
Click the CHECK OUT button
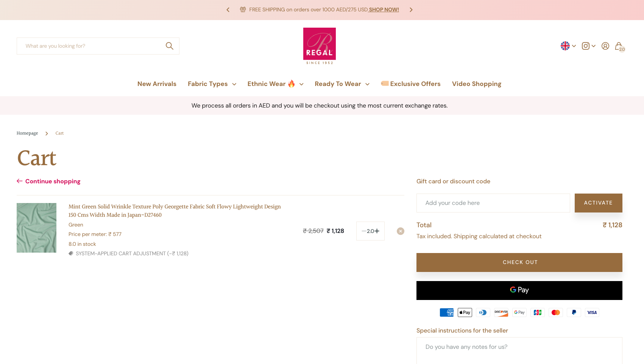[x=519, y=262]
